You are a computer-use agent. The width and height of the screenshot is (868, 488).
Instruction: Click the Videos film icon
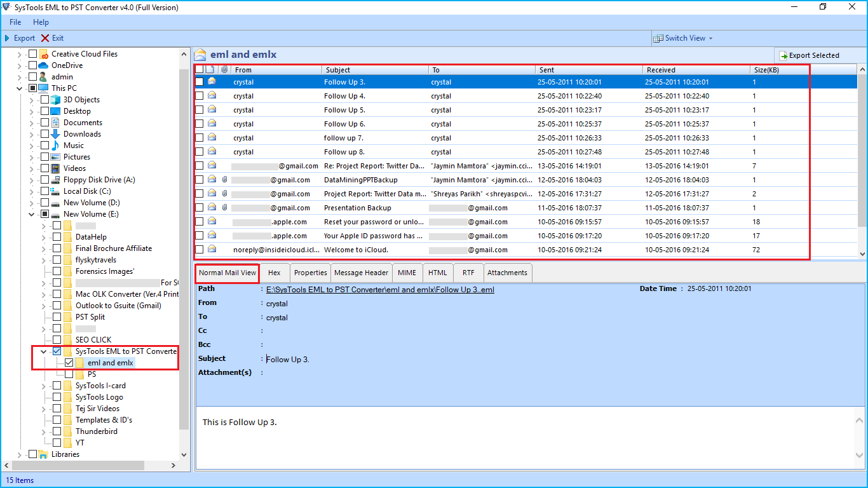(55, 168)
